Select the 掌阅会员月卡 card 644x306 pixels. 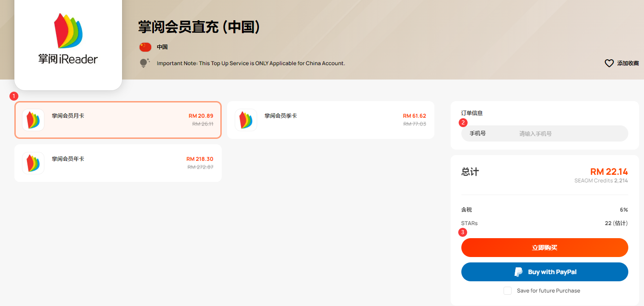tap(118, 120)
